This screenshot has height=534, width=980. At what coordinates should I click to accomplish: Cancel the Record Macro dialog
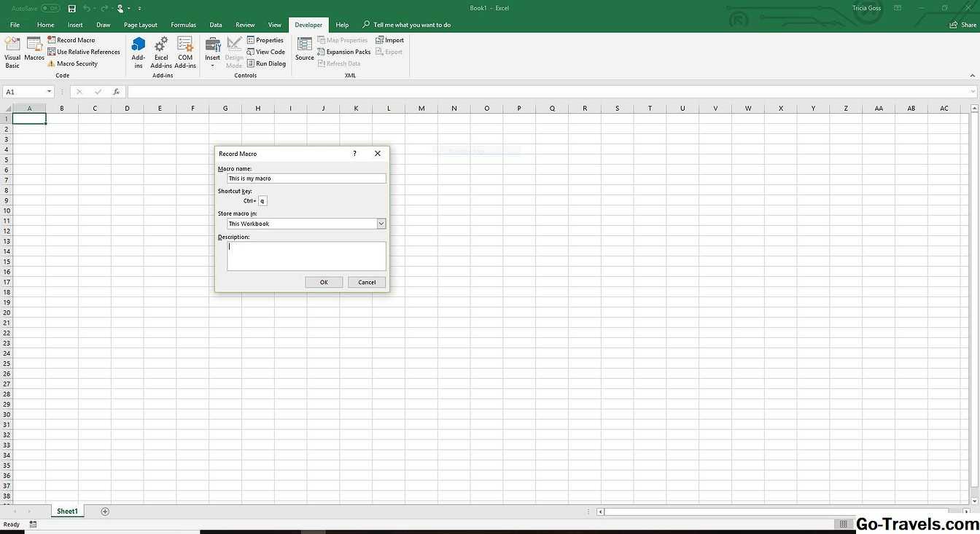[x=367, y=282]
